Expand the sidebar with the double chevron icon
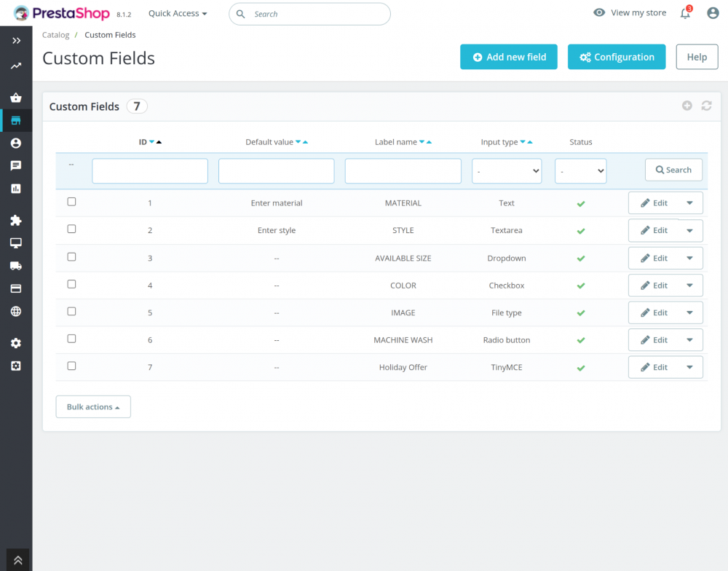This screenshot has width=728, height=571. coord(16,41)
